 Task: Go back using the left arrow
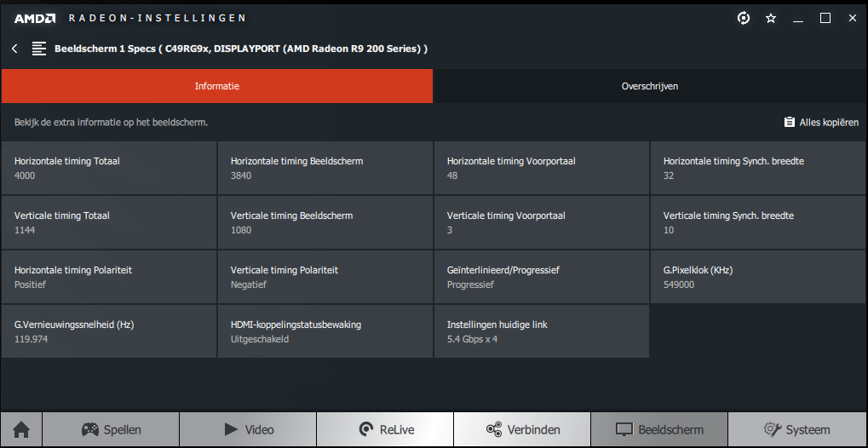14,49
